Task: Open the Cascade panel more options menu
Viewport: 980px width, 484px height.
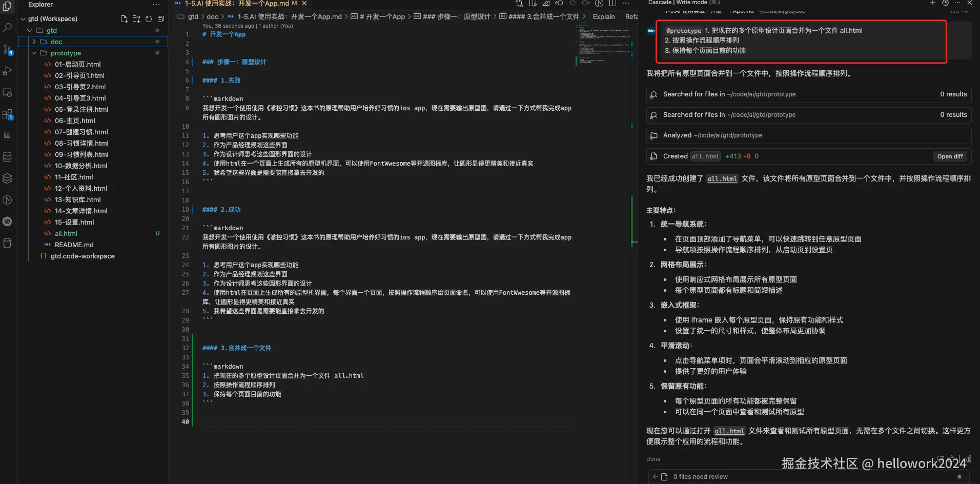Action: coord(957,3)
